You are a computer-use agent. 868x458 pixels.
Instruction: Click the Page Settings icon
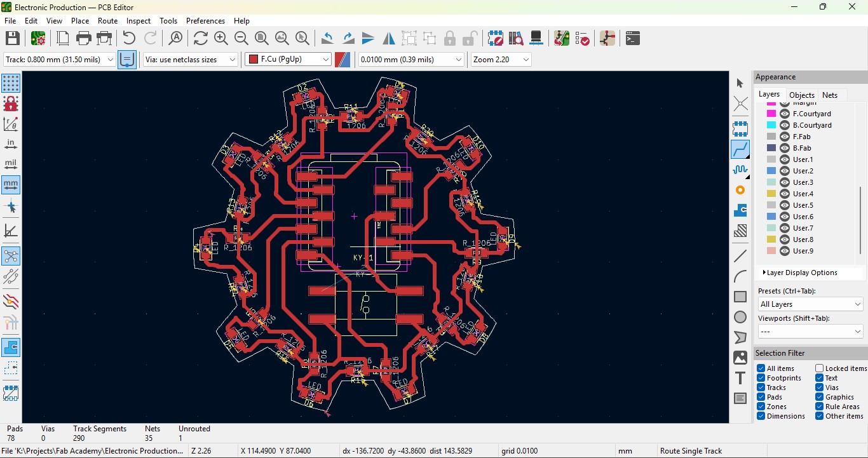63,39
